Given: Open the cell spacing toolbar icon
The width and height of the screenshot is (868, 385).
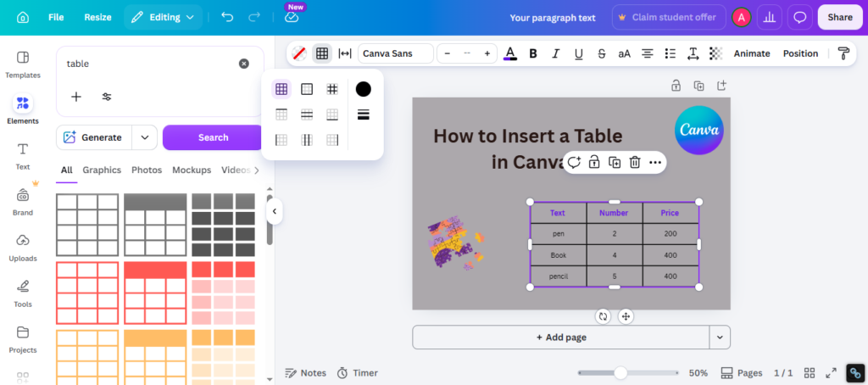Looking at the screenshot, I should (345, 53).
